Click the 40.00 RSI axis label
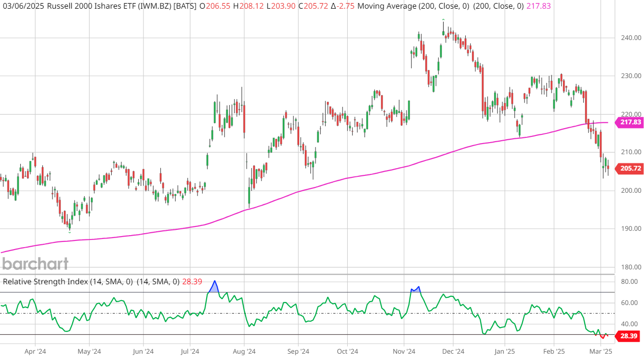 629,324
